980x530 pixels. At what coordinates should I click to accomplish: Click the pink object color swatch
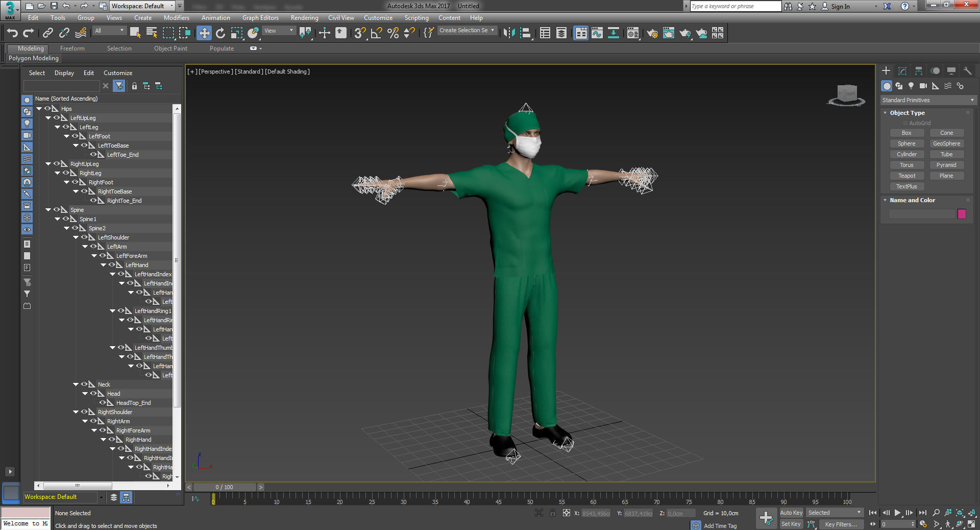pos(962,214)
